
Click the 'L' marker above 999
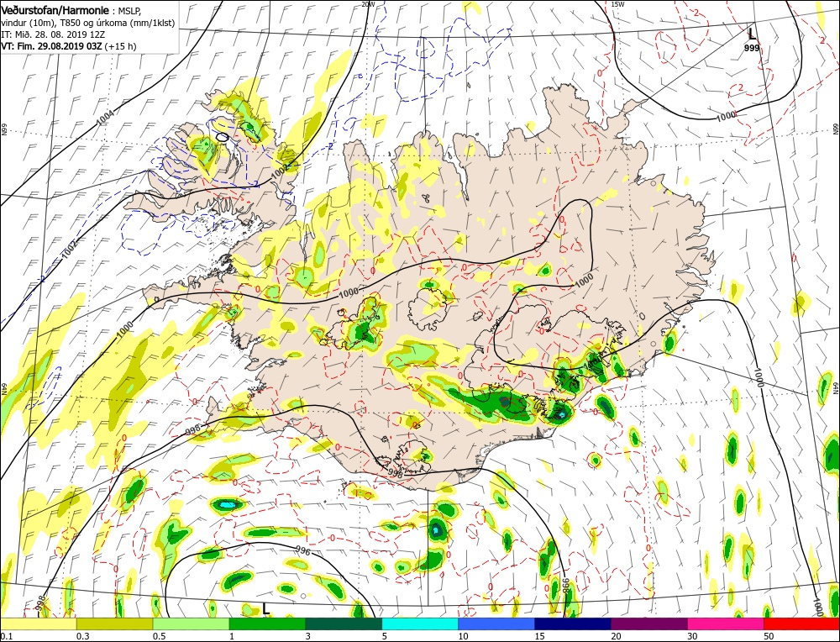[x=752, y=34]
